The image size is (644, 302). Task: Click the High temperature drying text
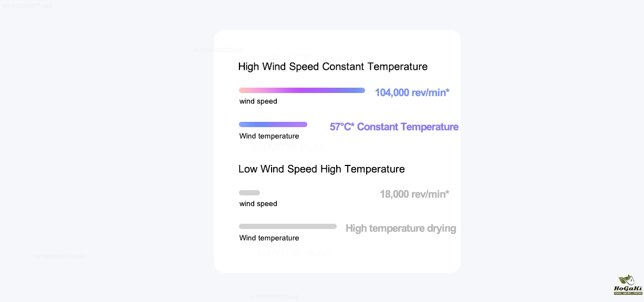401,228
